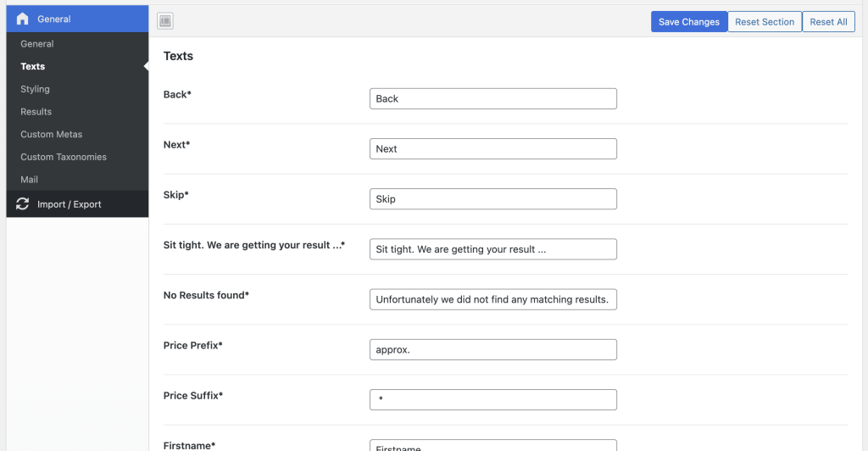This screenshot has height=451, width=868.
Task: Click the expand-all options icon in toolbar
Action: [x=165, y=21]
